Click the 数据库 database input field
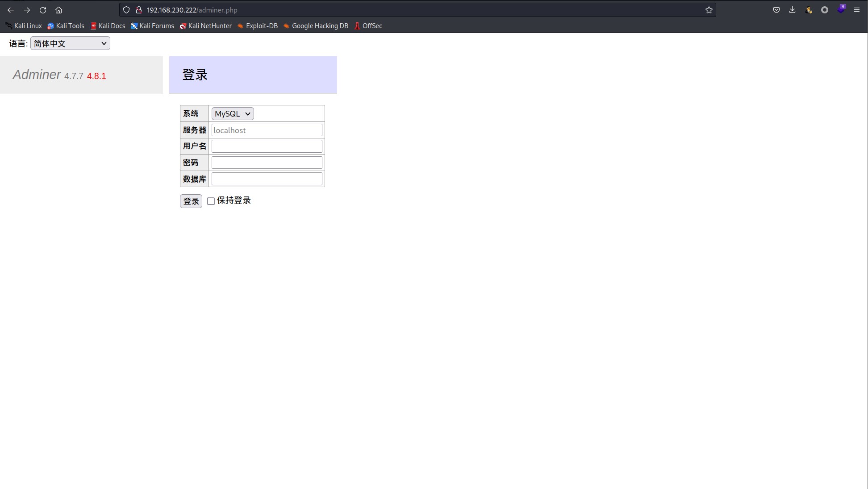 point(267,179)
